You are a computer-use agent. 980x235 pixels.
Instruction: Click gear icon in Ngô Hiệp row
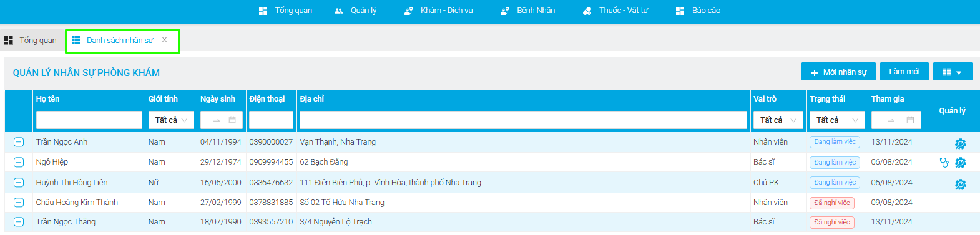point(960,163)
